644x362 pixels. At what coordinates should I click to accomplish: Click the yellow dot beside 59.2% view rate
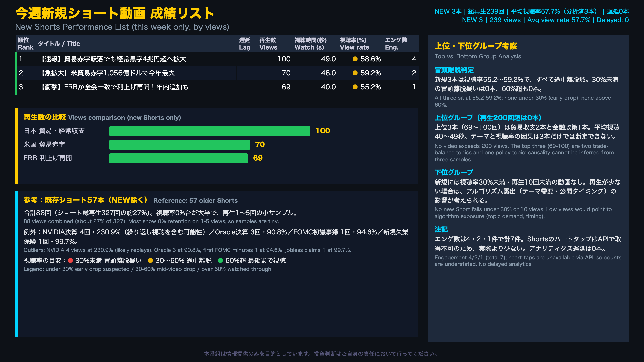(355, 73)
